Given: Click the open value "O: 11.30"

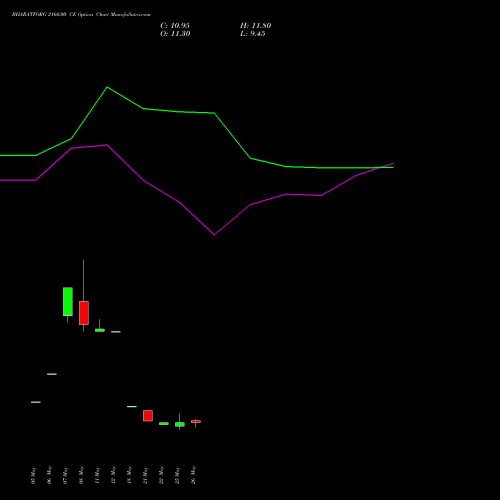Looking at the screenshot, I should (x=175, y=34).
